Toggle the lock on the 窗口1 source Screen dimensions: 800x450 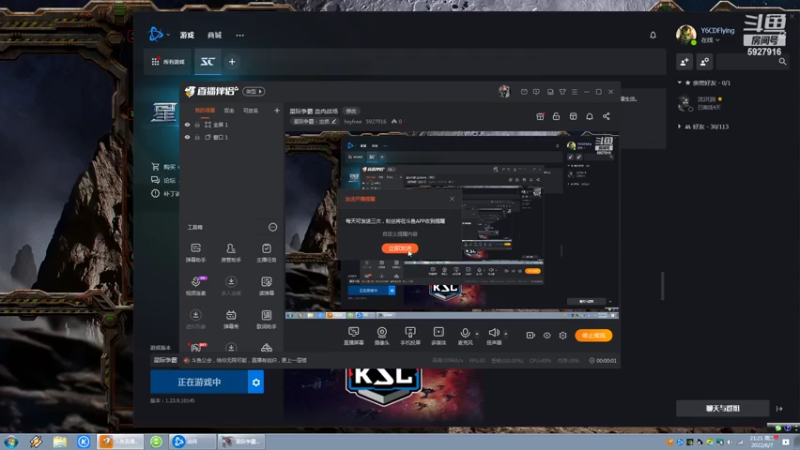(x=197, y=137)
